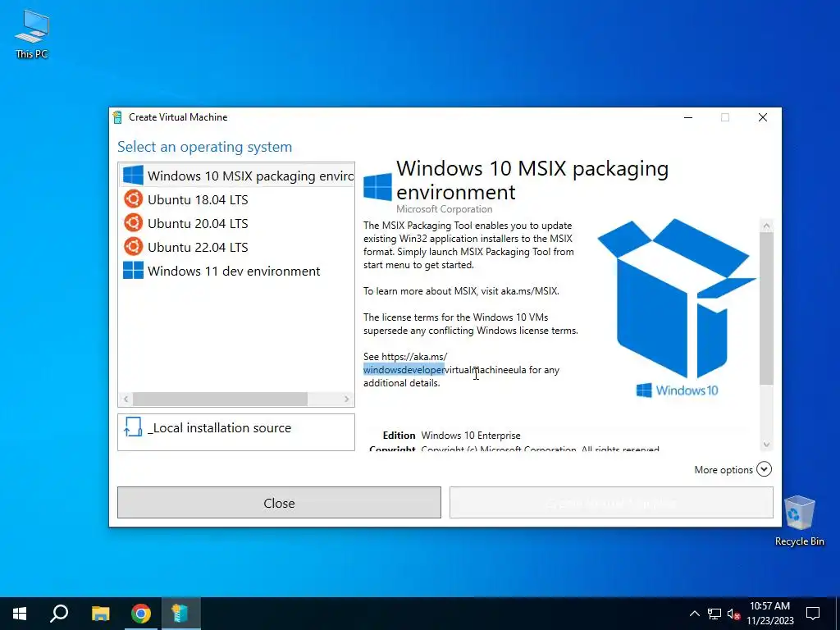This screenshot has width=840, height=630.
Task: Minimize the Create Virtual Machine window
Action: tap(688, 117)
